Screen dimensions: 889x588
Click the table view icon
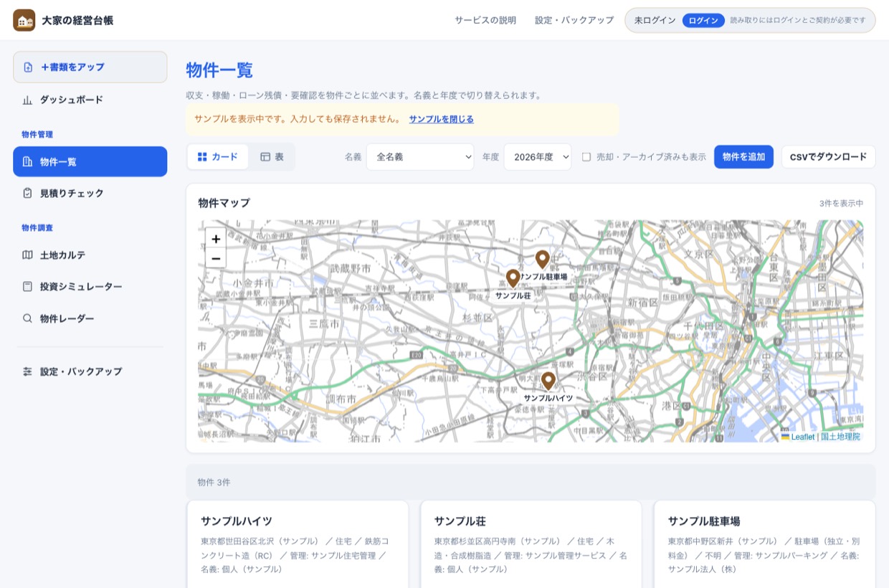(265, 156)
